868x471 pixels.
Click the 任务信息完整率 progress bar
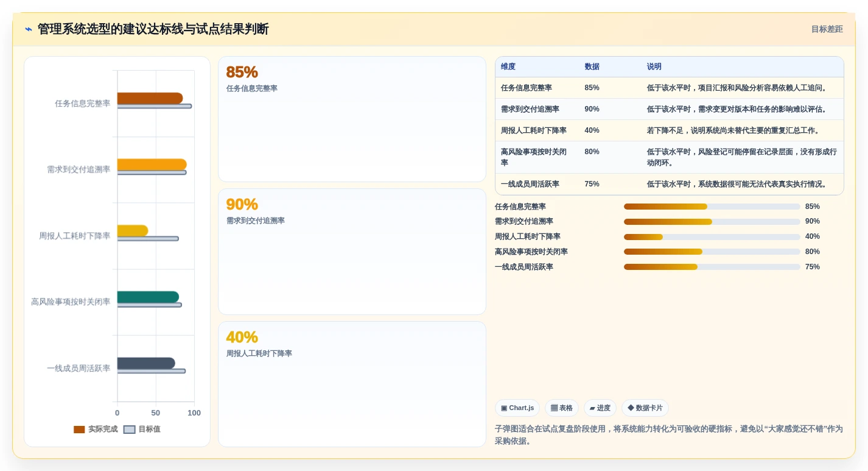[712, 207]
